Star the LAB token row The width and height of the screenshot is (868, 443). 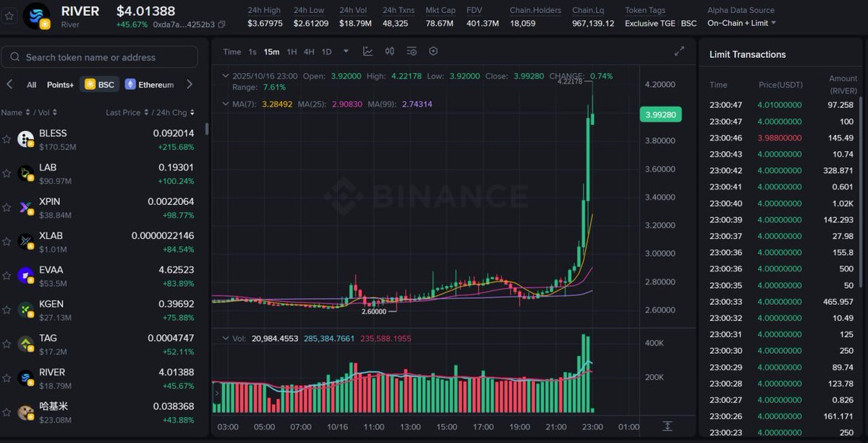tap(7, 173)
